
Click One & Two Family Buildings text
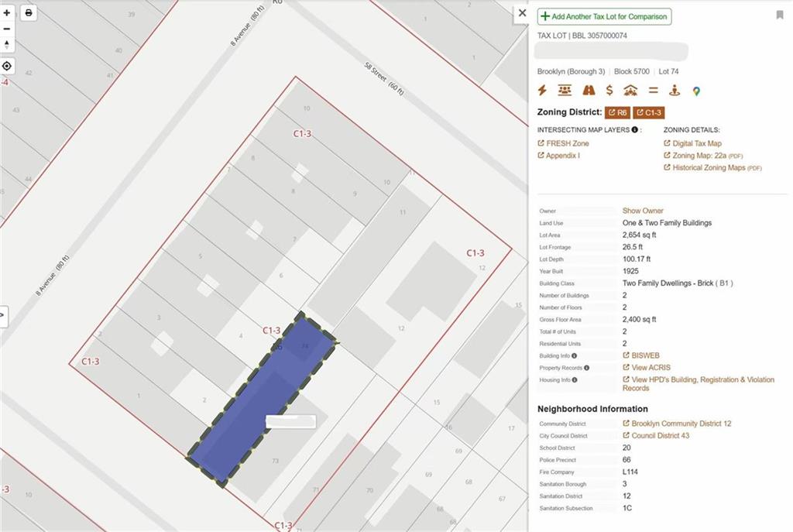coord(667,223)
